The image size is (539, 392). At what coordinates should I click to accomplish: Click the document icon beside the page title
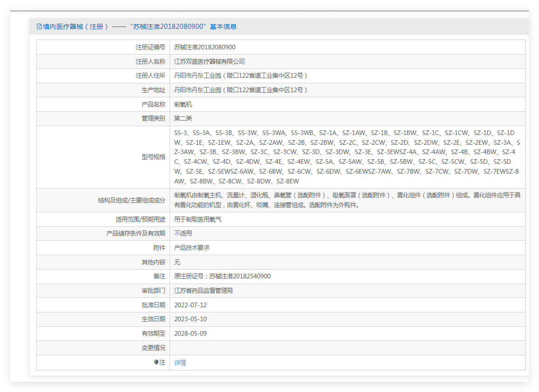(39, 27)
